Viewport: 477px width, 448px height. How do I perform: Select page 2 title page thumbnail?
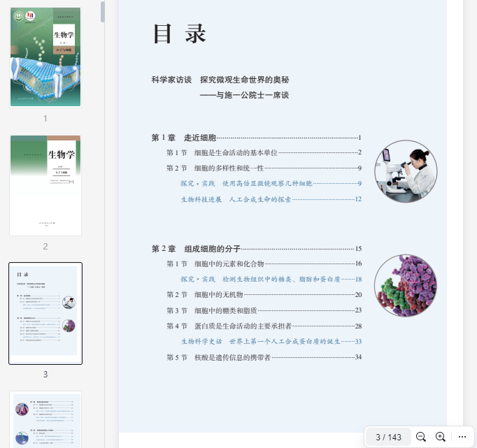45,185
